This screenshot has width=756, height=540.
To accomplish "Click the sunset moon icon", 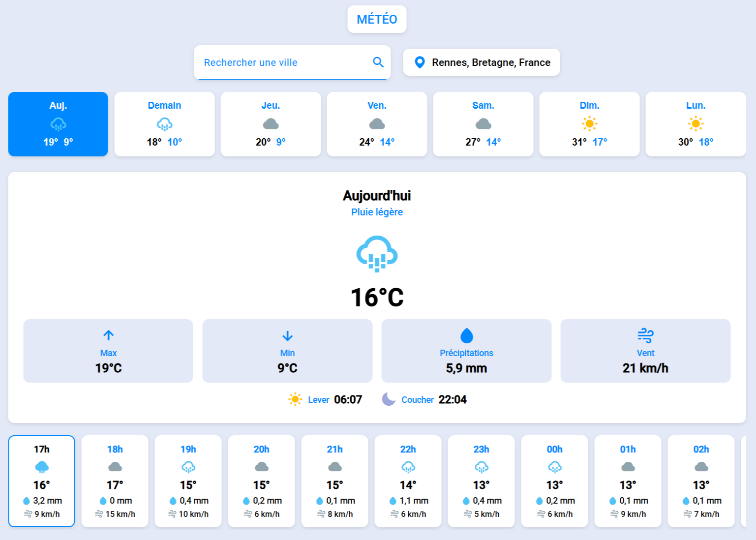I will pos(389,399).
